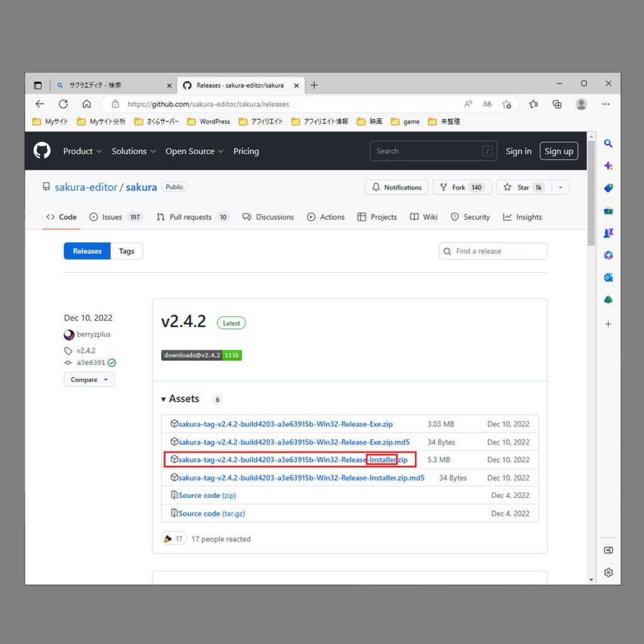Fork the repository with the Fork button
The height and width of the screenshot is (644, 644).
click(x=462, y=187)
